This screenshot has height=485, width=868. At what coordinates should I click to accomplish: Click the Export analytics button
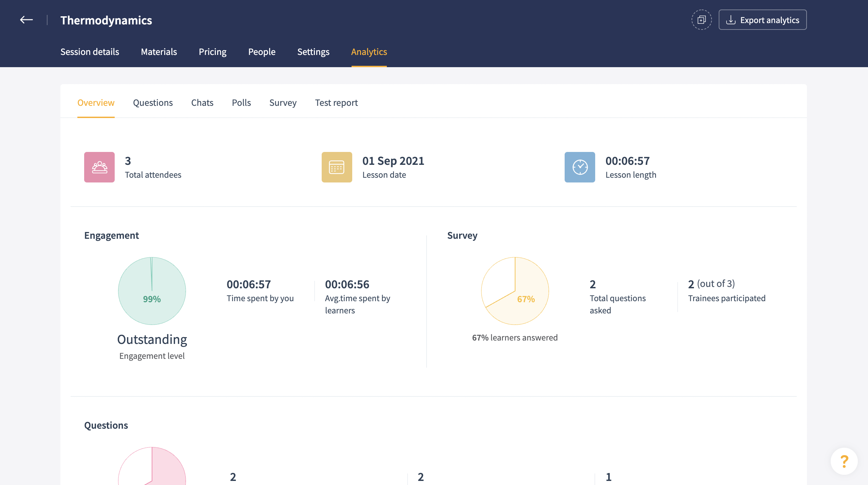pos(762,20)
